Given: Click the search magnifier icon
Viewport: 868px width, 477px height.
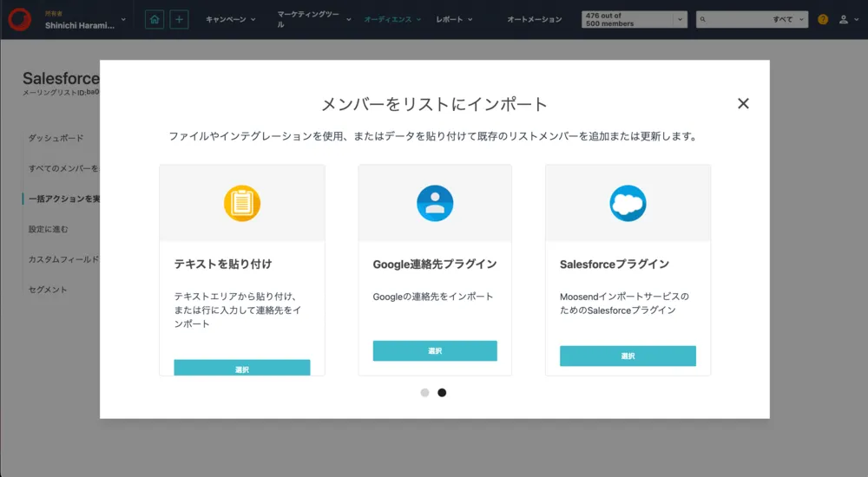Looking at the screenshot, I should click(702, 19).
